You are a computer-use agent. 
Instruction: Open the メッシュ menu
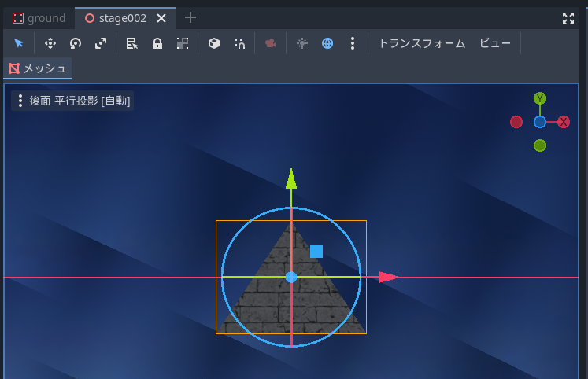tap(38, 68)
